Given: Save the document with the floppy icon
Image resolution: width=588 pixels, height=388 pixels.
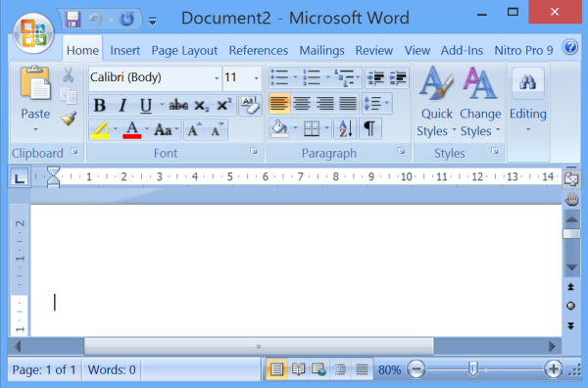Looking at the screenshot, I should [73, 20].
